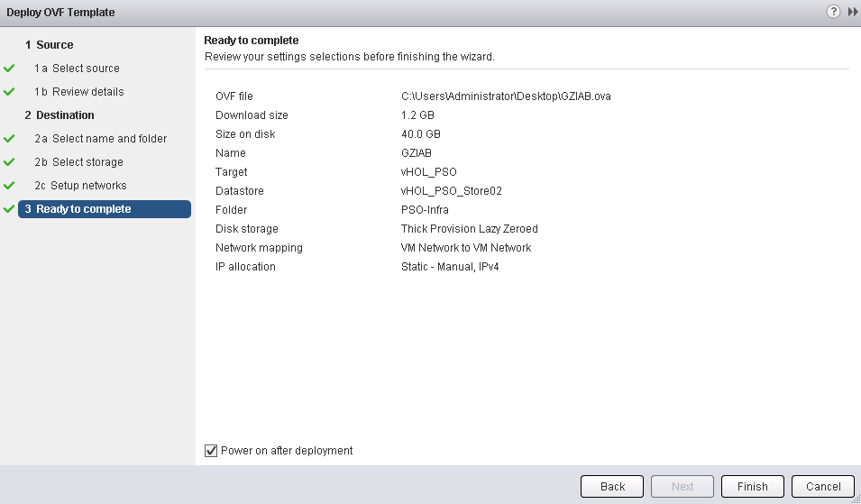Click the double-arrow expand icon in title bar
This screenshot has height=504, width=861.
click(852, 12)
